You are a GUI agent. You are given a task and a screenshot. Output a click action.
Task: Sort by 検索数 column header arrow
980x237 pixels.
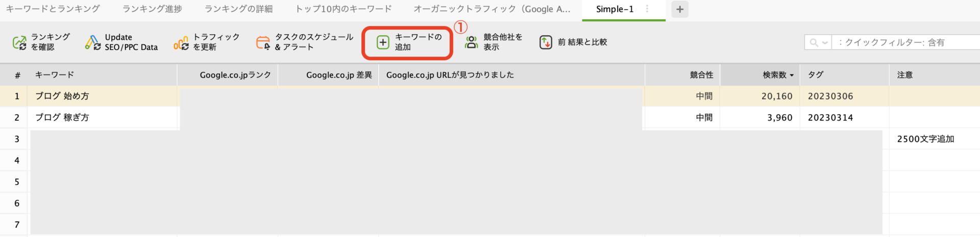tap(792, 75)
